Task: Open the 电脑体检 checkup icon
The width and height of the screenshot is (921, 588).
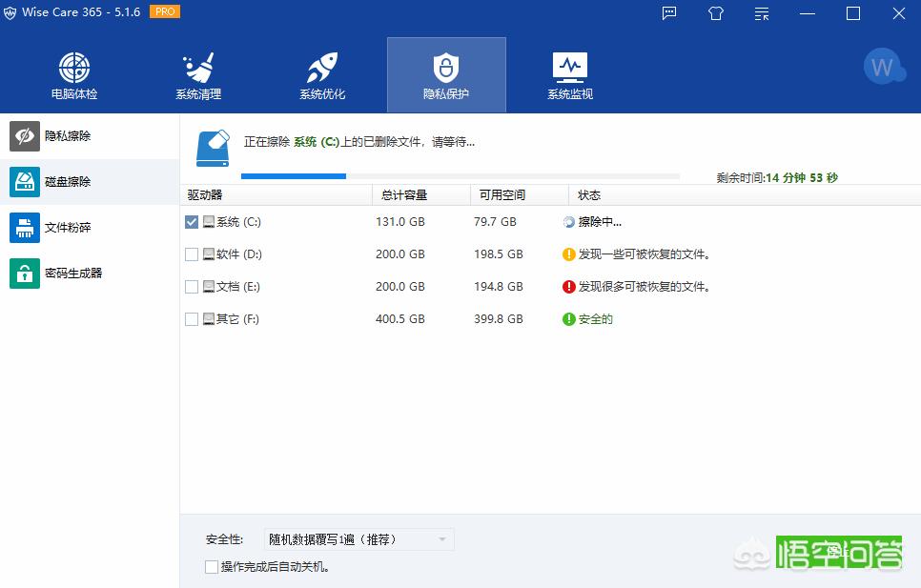Action: [74, 69]
